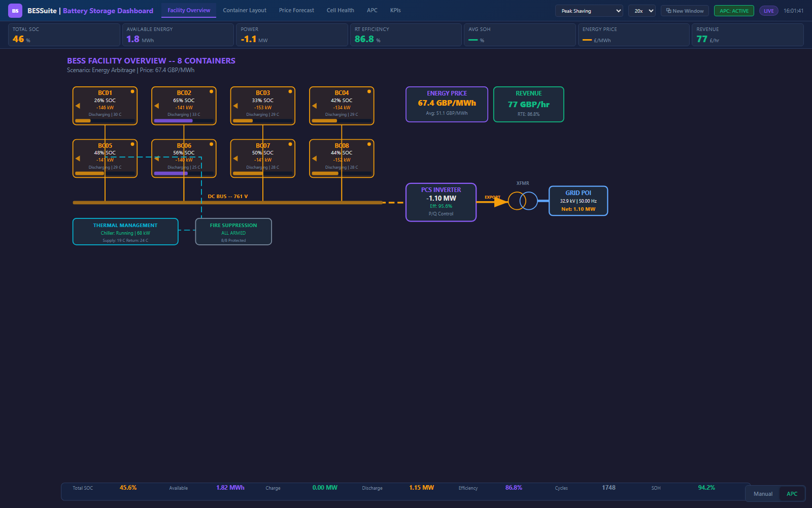812x508 pixels.
Task: Open the Peak Shaving scenario dropdown
Action: click(589, 10)
